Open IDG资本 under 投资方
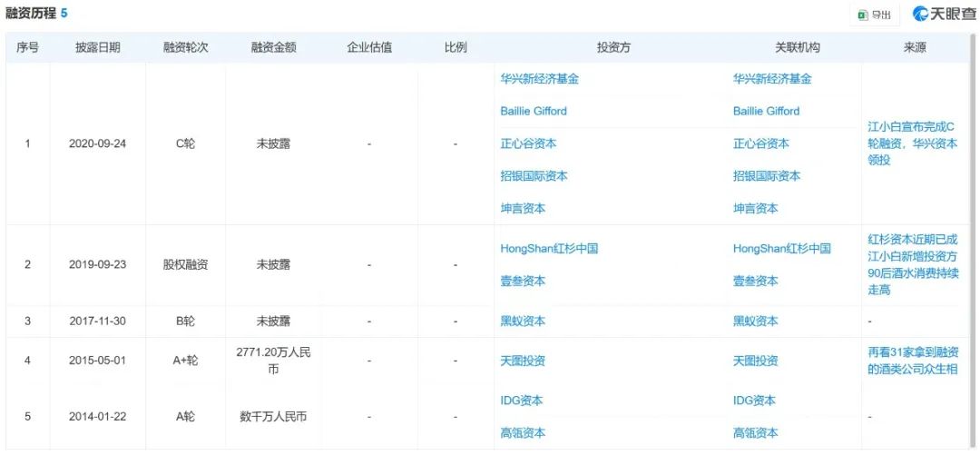Image resolution: width=980 pixels, height=455 pixels. point(521,400)
